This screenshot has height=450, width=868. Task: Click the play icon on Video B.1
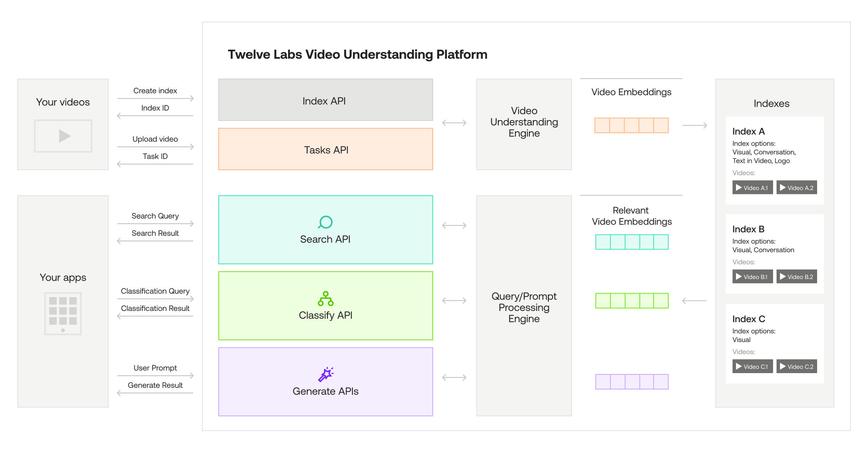point(739,277)
